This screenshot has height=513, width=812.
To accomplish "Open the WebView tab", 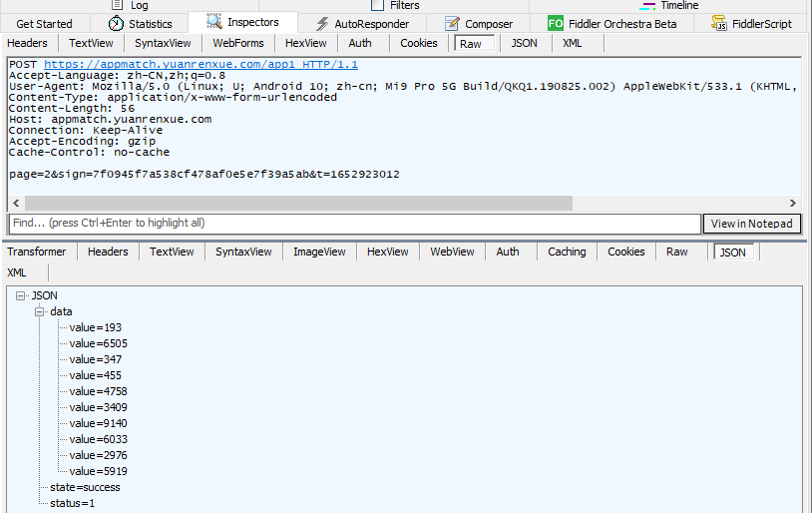I will [452, 252].
